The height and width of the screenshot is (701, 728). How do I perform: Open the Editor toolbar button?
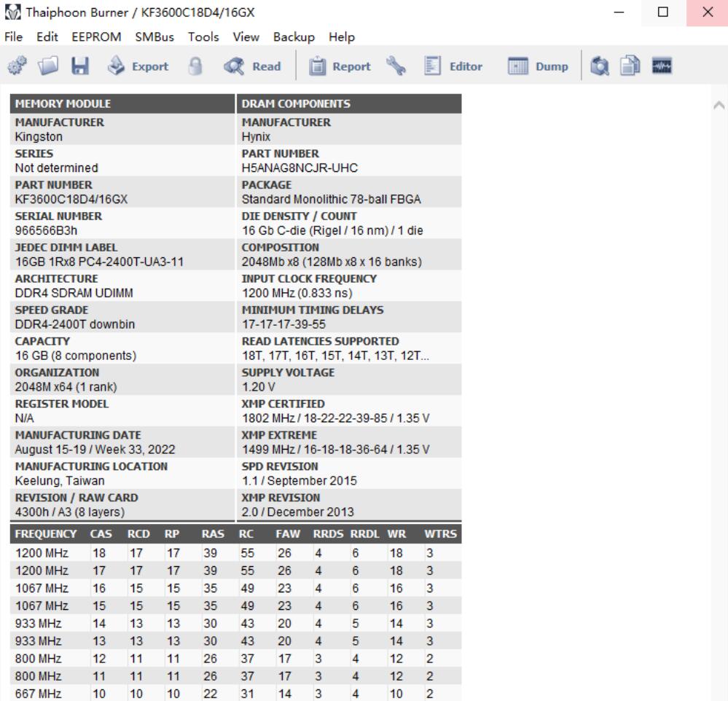(x=453, y=66)
